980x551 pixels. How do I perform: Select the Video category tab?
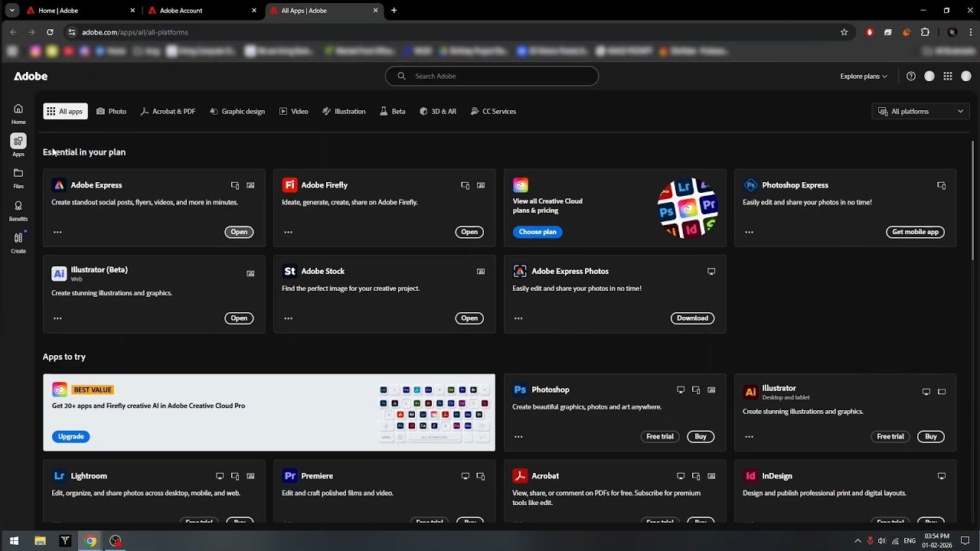294,111
